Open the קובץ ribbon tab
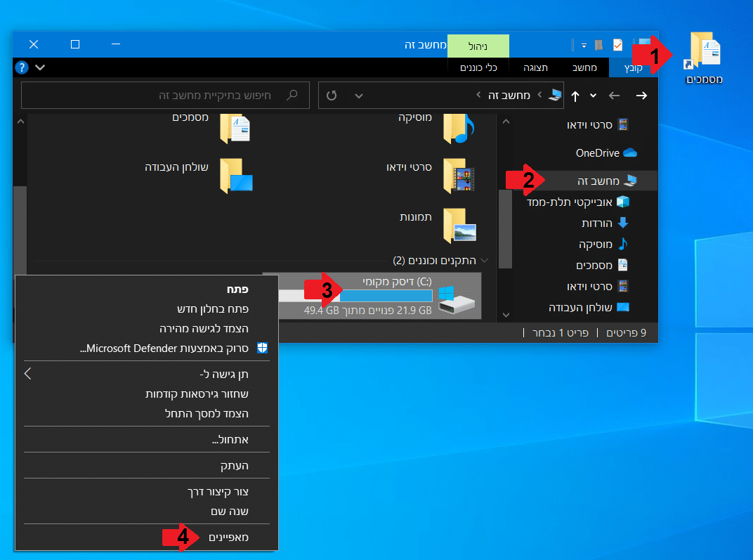Viewport: 753px width, 560px height. pyautogui.click(x=633, y=67)
